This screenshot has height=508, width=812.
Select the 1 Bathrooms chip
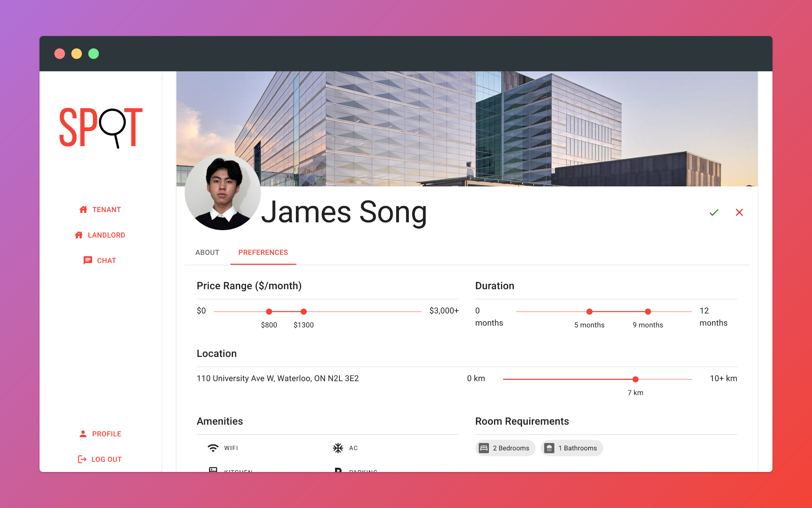pyautogui.click(x=572, y=448)
